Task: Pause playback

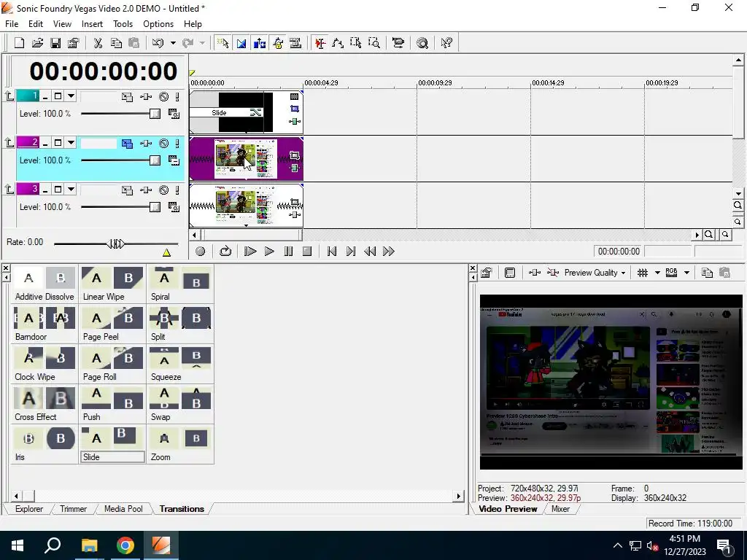Action: coord(288,252)
